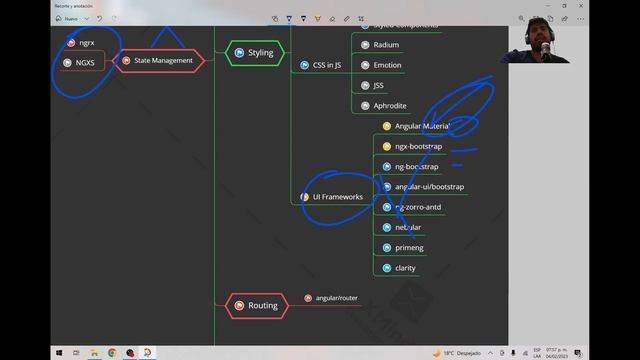Click the yellow flag icon beside Angular Material

coord(387,126)
